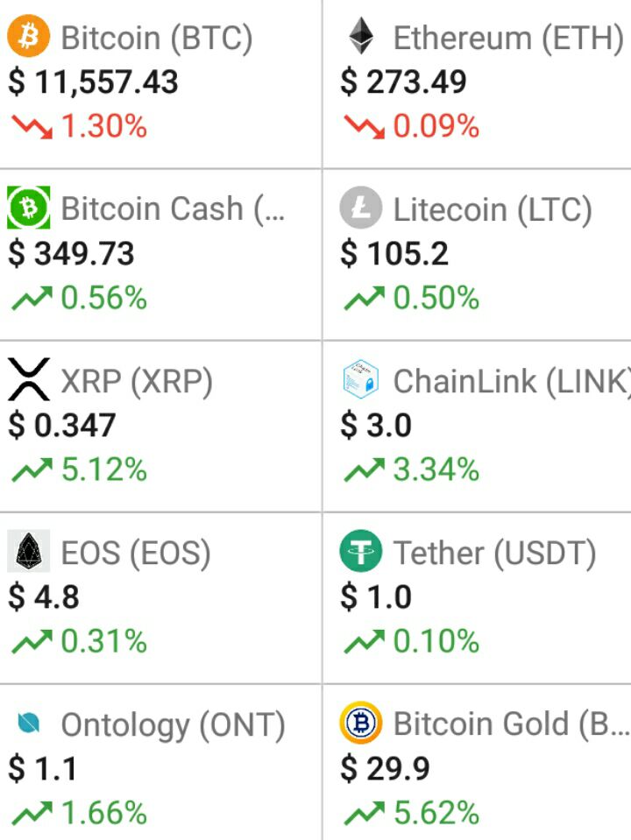This screenshot has height=840, width=631.
Task: Click Ontology's 1.66% change value
Action: pos(103,814)
